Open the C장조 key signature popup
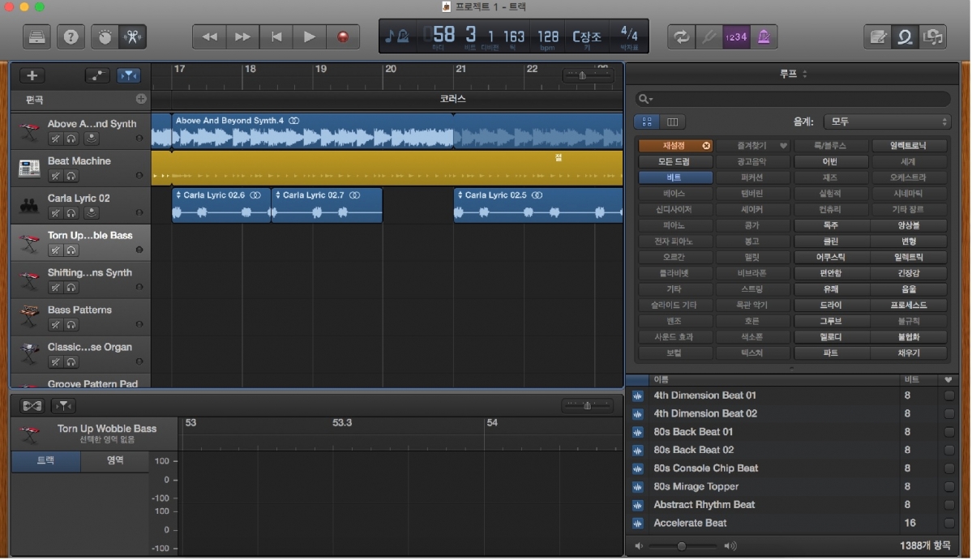The image size is (972, 560). (x=586, y=37)
